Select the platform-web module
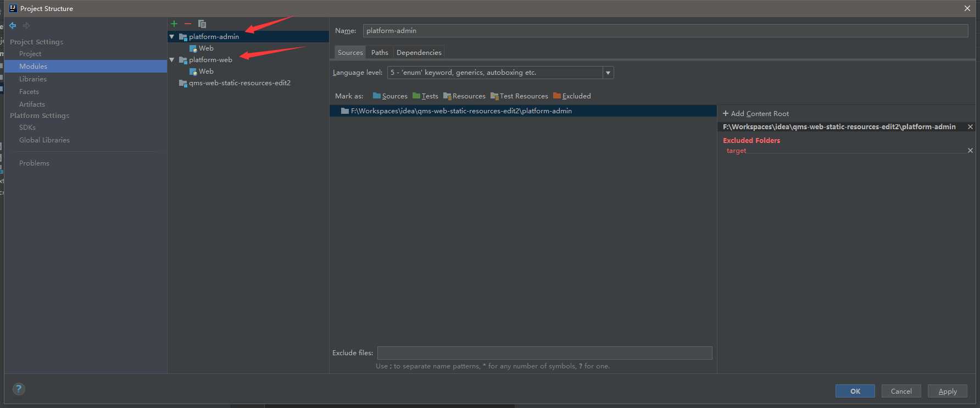 pyautogui.click(x=210, y=60)
